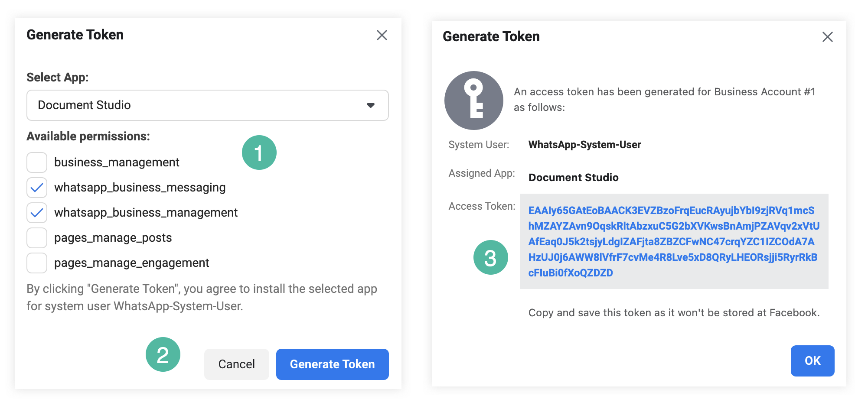The height and width of the screenshot is (409, 868).
Task: Check the pages_manage_posts permission
Action: point(37,237)
